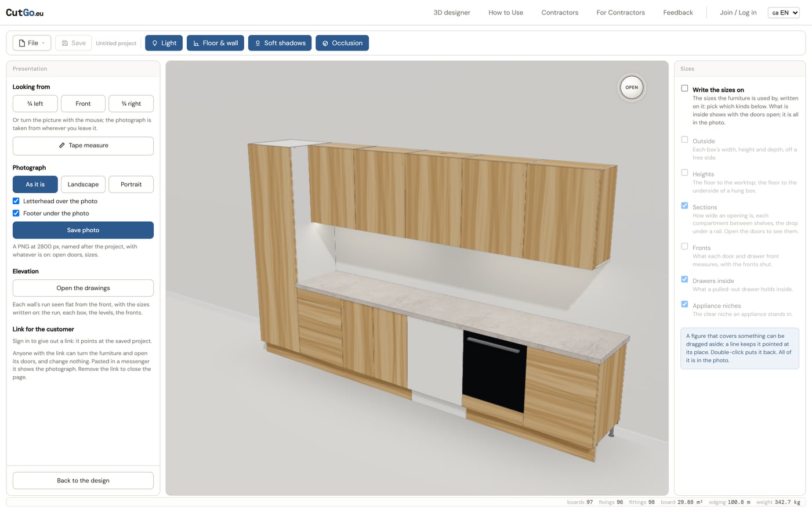The image size is (812, 508).
Task: Toggle the Sections checkbox
Action: pyautogui.click(x=684, y=206)
